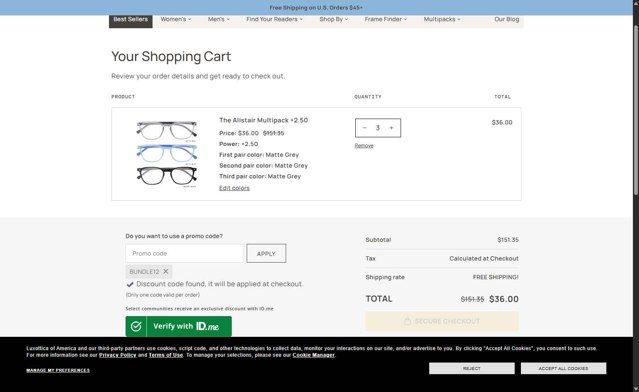This screenshot has height=392, width=639.
Task: Apply the promo code
Action: [266, 253]
